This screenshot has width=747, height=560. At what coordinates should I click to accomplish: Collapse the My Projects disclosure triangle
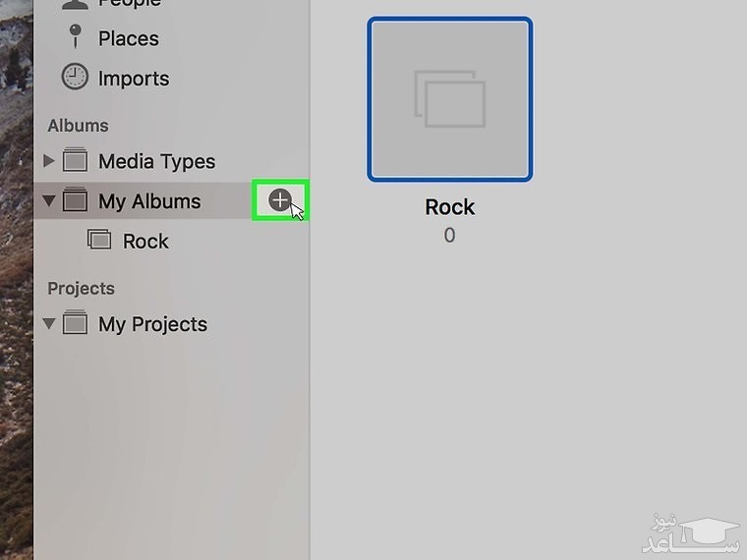49,323
